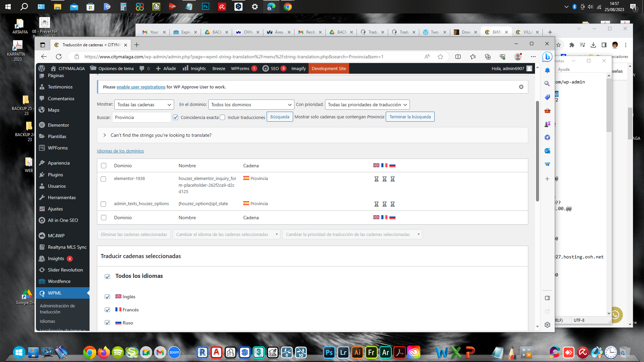Follow enable user registrations link
This screenshot has width=644, height=362.
141,87
